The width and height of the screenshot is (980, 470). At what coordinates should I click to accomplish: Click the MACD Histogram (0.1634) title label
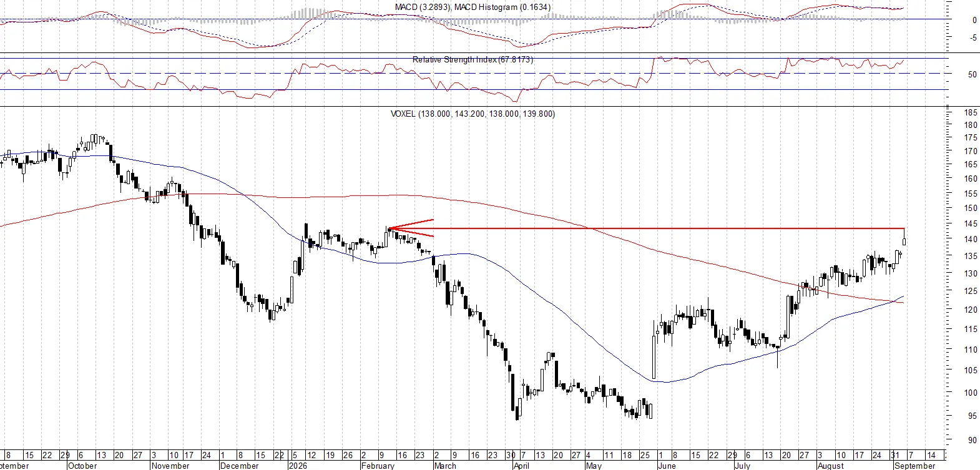tap(502, 7)
